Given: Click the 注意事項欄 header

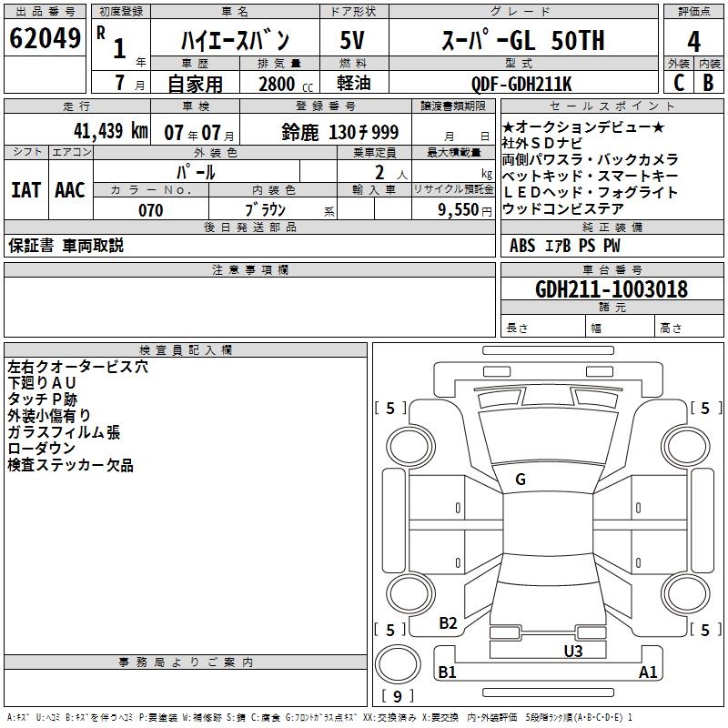Looking at the screenshot, I should click(249, 269).
